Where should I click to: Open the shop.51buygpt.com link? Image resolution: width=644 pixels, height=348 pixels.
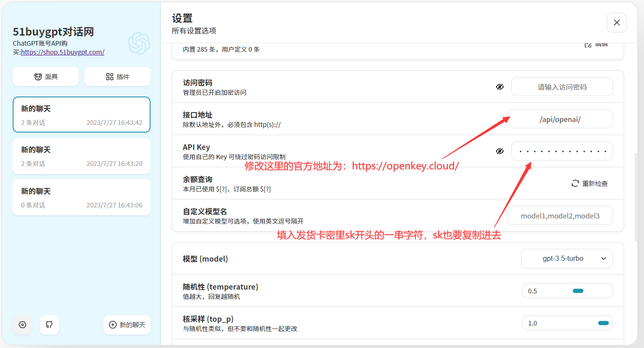click(63, 52)
